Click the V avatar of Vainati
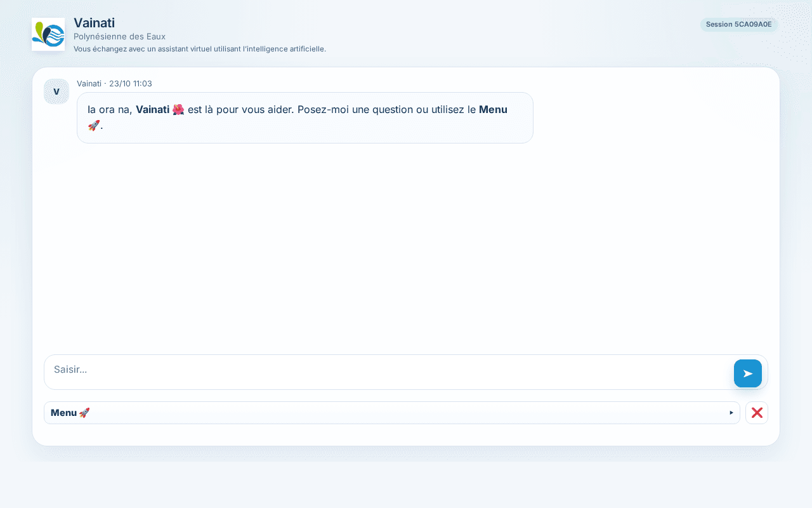Image resolution: width=812 pixels, height=508 pixels. point(56,91)
